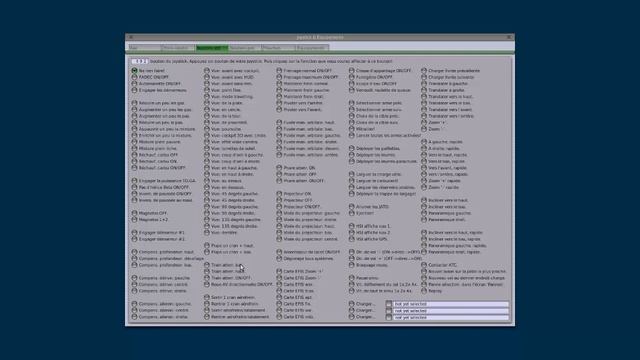Choose 'Maintenir frein gauche' option
Viewport: 640px width, 360px height.
(x=279, y=90)
